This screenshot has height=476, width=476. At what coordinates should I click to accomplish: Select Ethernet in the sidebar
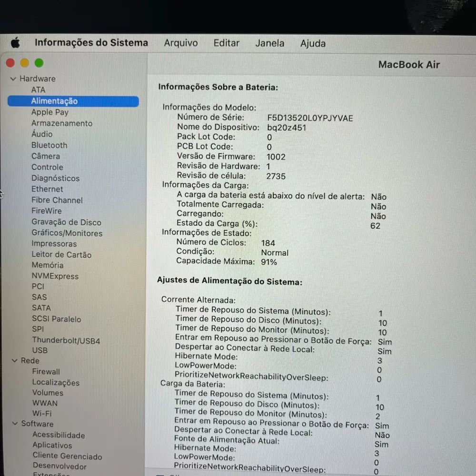[x=47, y=189]
